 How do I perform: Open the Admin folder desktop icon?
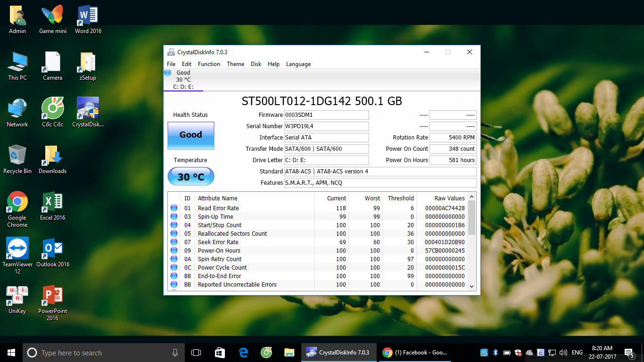(x=17, y=20)
